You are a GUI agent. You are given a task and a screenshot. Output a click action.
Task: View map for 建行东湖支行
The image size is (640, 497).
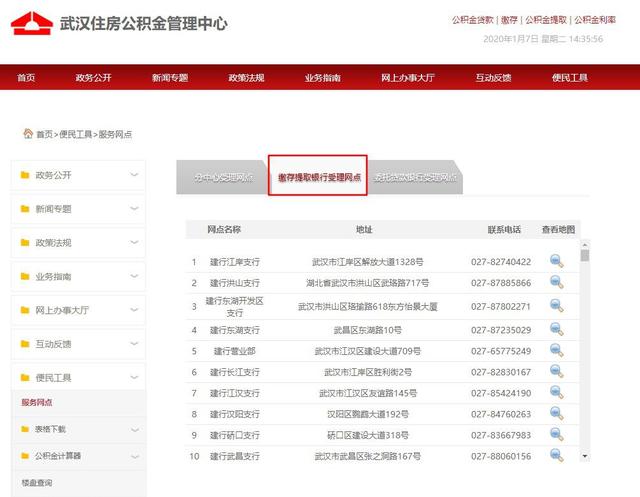coord(557,330)
